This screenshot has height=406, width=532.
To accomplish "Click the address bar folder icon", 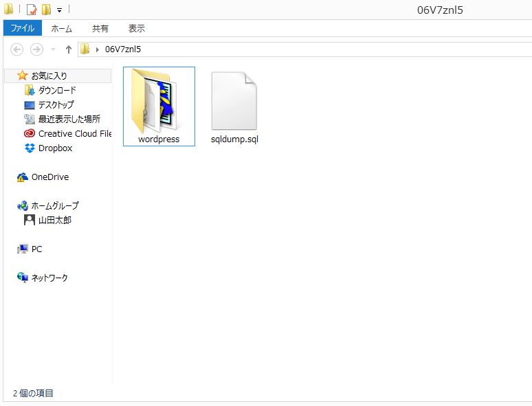I will click(x=85, y=49).
